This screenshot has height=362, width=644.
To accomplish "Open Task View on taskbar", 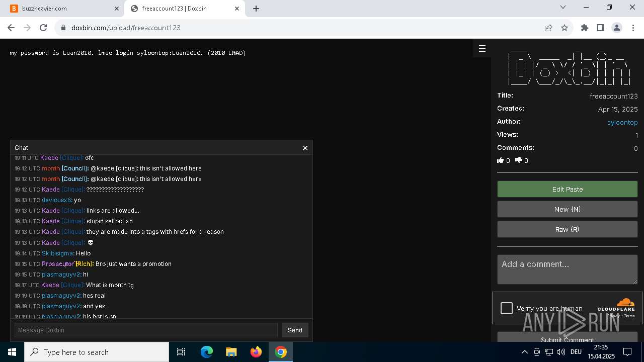I will coord(181,352).
